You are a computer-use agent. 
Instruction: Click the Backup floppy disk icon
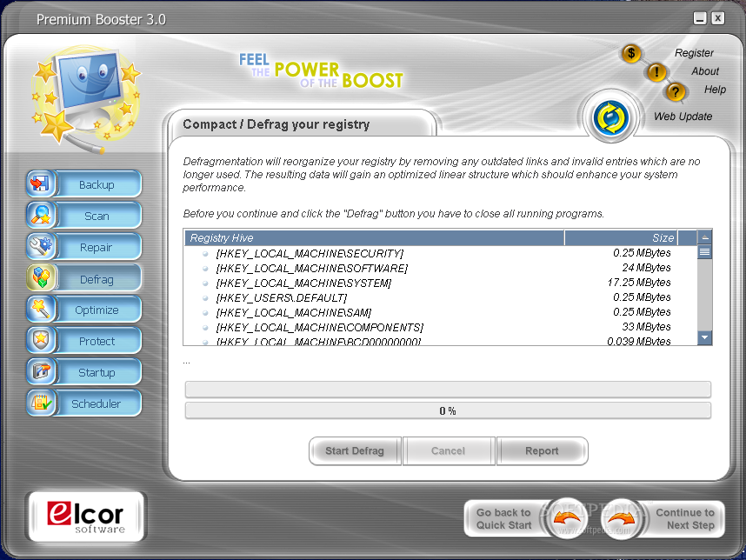point(41,183)
